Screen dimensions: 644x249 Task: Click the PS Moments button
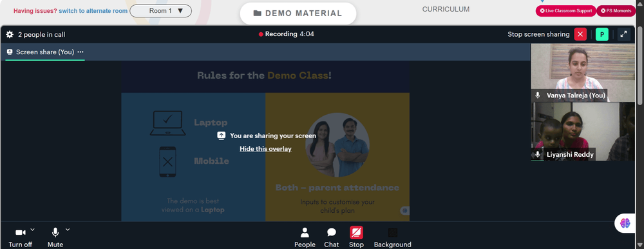(616, 11)
